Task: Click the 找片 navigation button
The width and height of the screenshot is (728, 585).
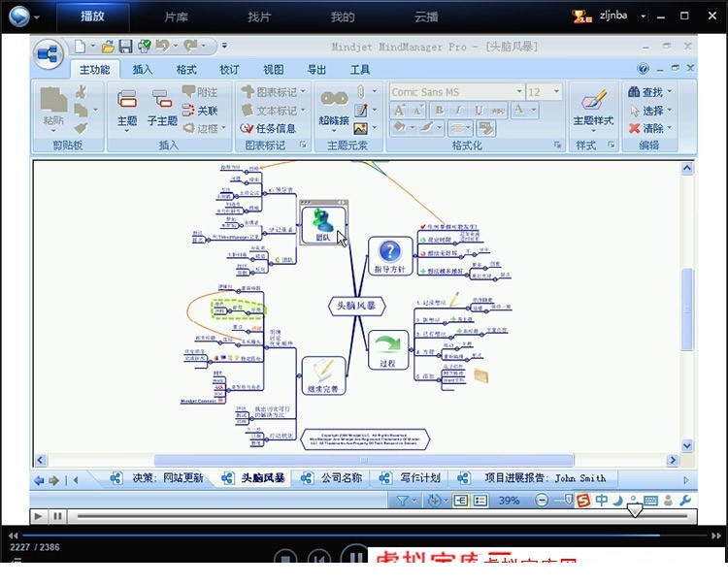Action: [x=259, y=16]
